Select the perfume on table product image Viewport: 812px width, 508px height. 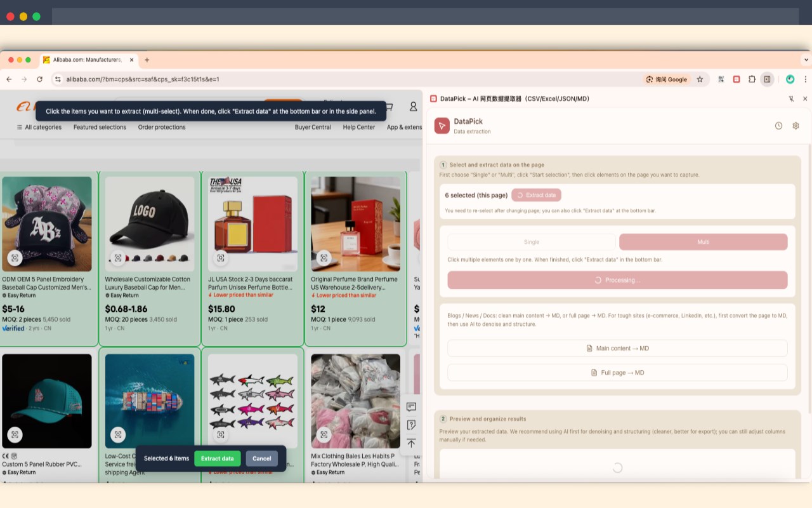coord(355,224)
